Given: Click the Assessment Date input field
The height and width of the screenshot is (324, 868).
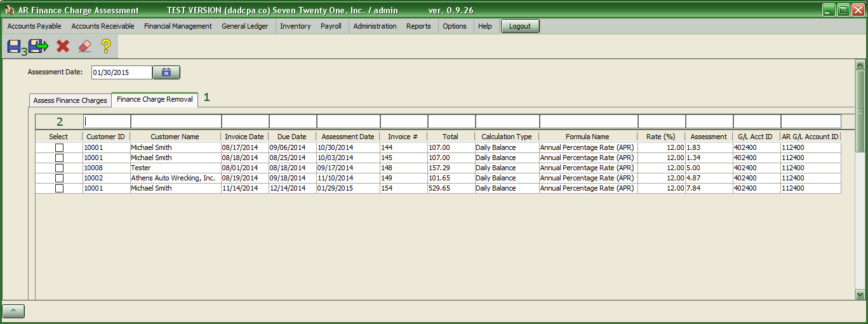Looking at the screenshot, I should pos(122,72).
